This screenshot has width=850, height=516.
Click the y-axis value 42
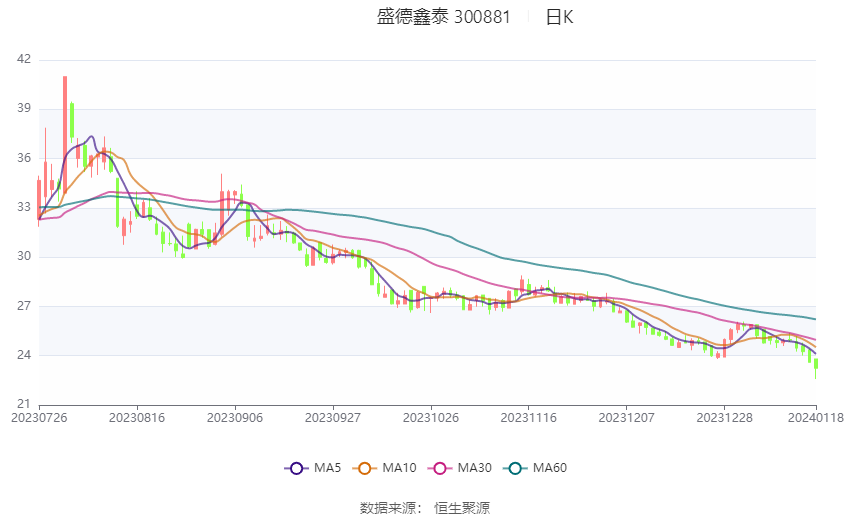pyautogui.click(x=24, y=59)
